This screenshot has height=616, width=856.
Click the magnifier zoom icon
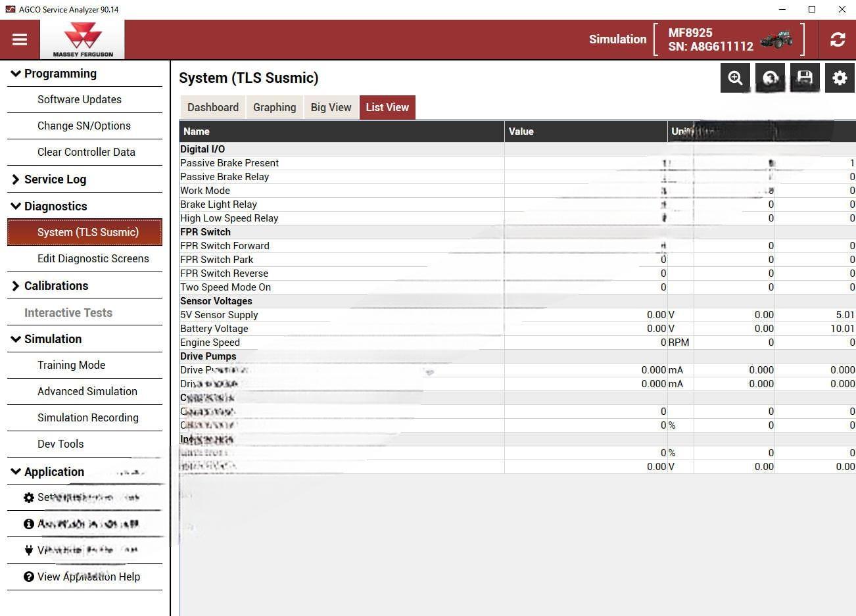pos(735,78)
